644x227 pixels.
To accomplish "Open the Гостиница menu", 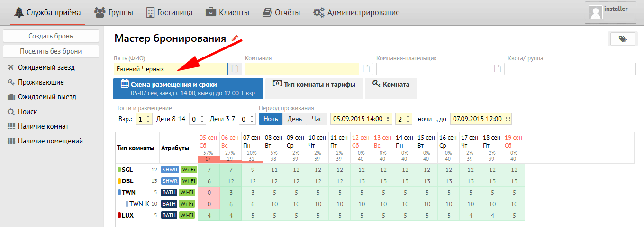I will 170,12.
